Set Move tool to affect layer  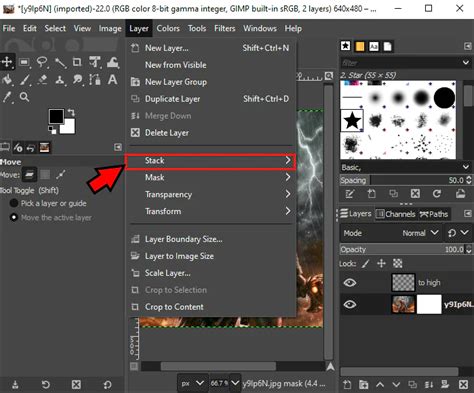coord(30,174)
